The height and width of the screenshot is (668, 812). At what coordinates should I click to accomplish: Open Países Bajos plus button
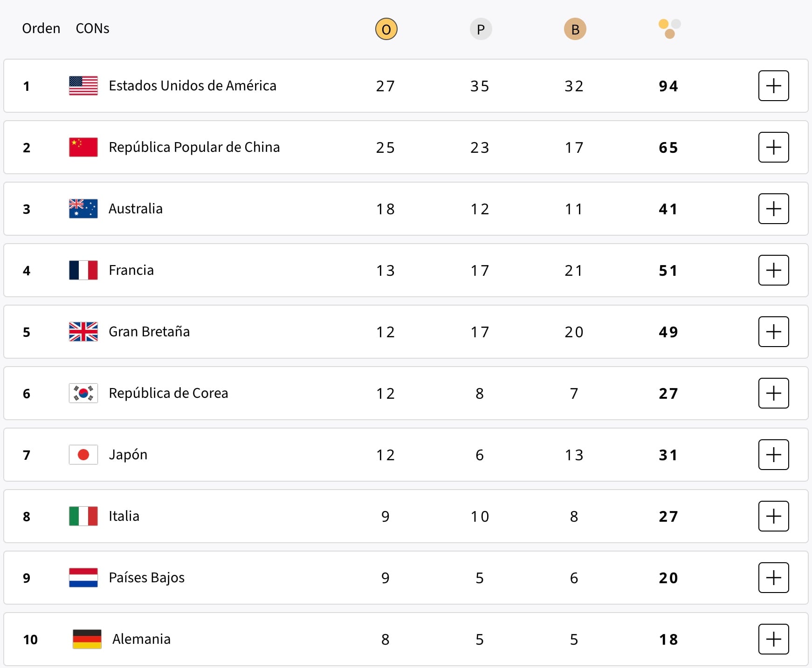(773, 578)
